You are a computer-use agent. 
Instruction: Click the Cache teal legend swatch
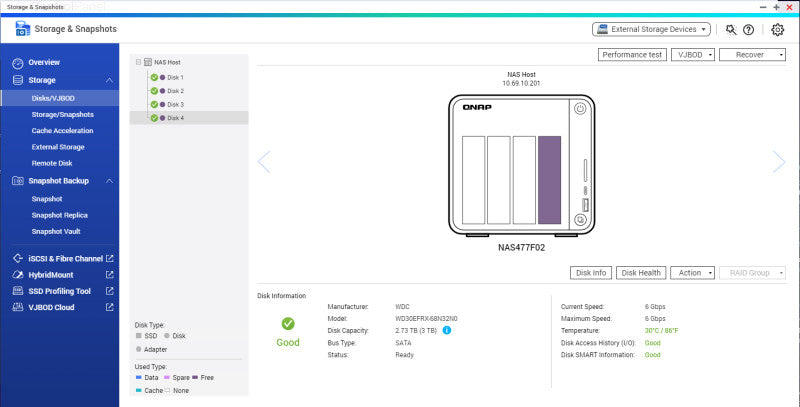pyautogui.click(x=139, y=391)
